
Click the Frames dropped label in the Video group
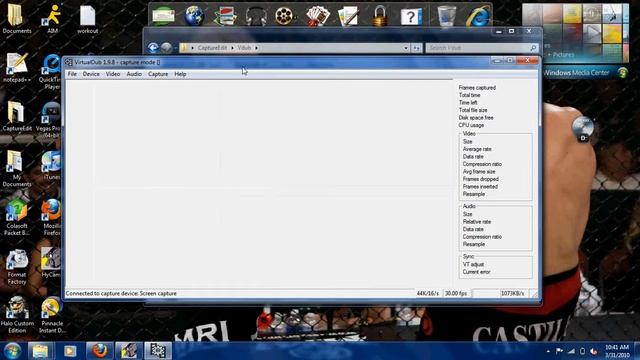tap(480, 179)
